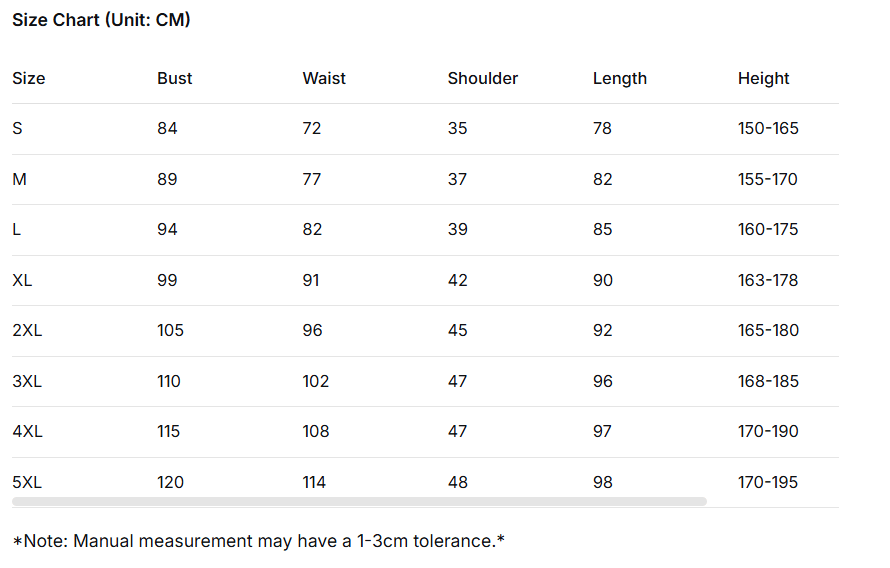This screenshot has width=890, height=568.
Task: Click the Height column header
Action: tap(764, 78)
